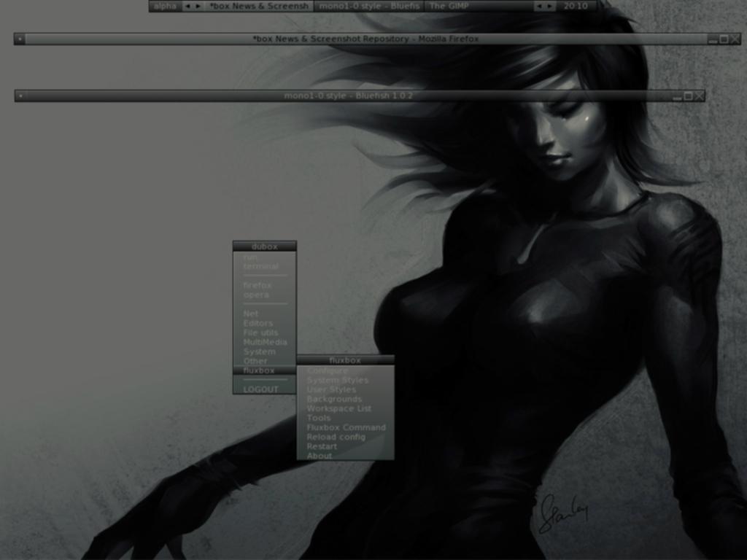Open Workspace List in fluxbox submenu
Viewport: 747px width, 560px height.
click(x=345, y=408)
